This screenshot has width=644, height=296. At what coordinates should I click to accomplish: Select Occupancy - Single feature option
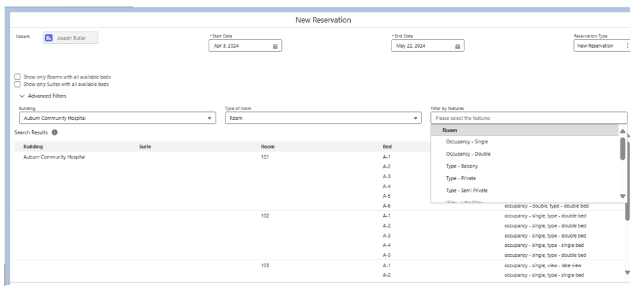[x=467, y=141]
